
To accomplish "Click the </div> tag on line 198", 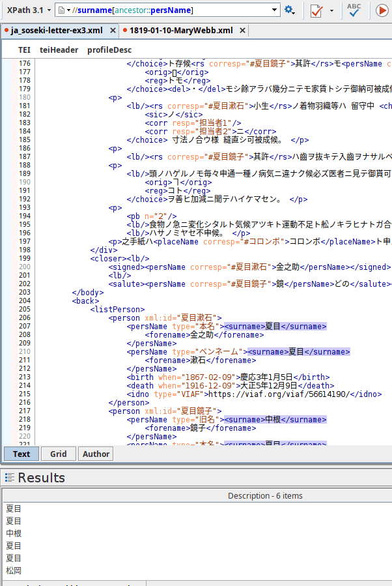I will pyautogui.click(x=104, y=250).
